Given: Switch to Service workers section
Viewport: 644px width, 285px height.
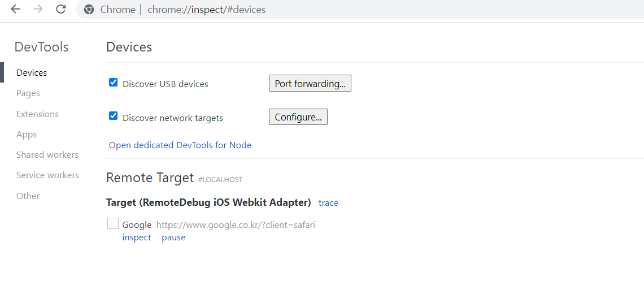Looking at the screenshot, I should pyautogui.click(x=47, y=175).
